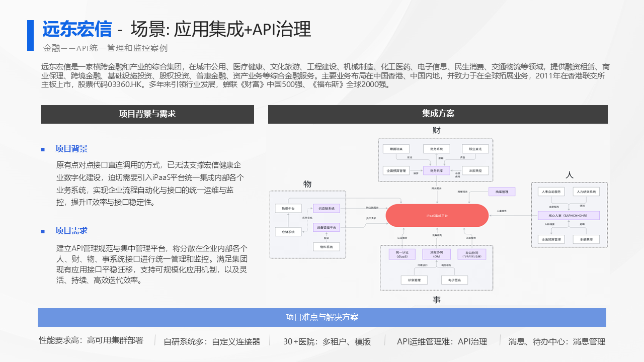Viewport: 644px width, 362px height.
Task: Click the 远东宏信 blue title text
Action: pos(77,30)
